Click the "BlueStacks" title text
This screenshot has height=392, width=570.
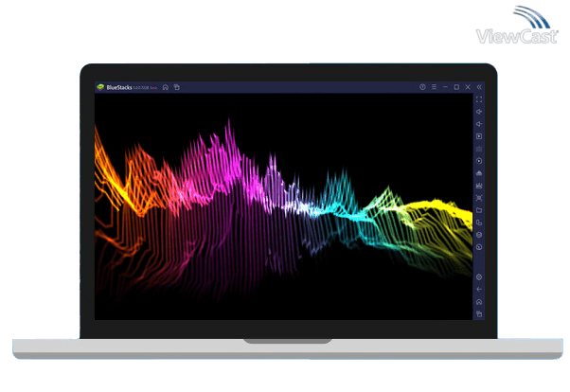pos(119,87)
